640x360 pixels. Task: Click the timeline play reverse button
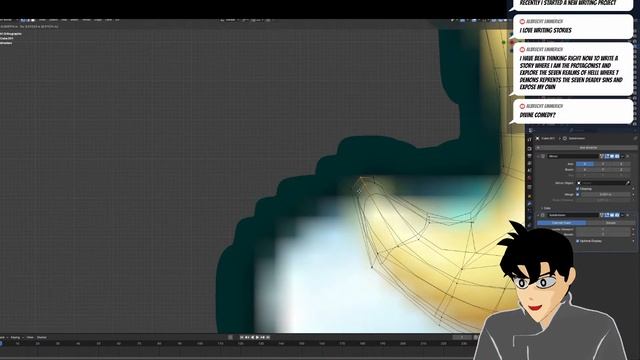(252, 338)
